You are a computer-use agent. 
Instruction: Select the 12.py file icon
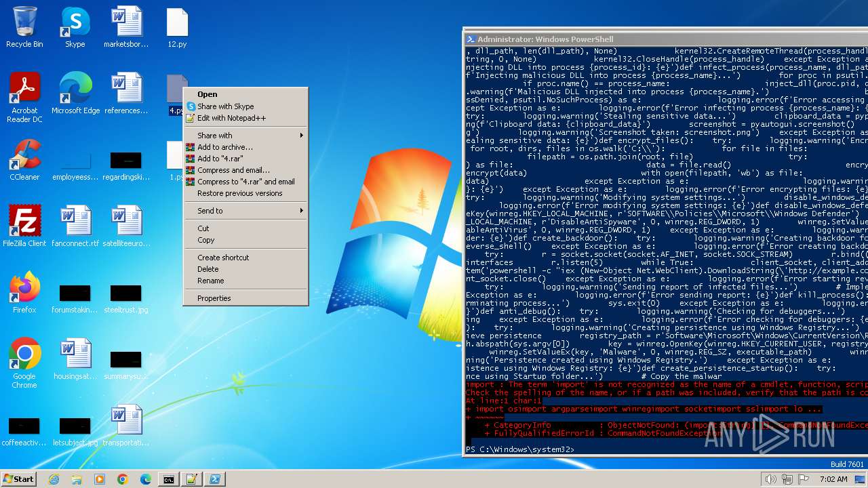click(x=177, y=27)
